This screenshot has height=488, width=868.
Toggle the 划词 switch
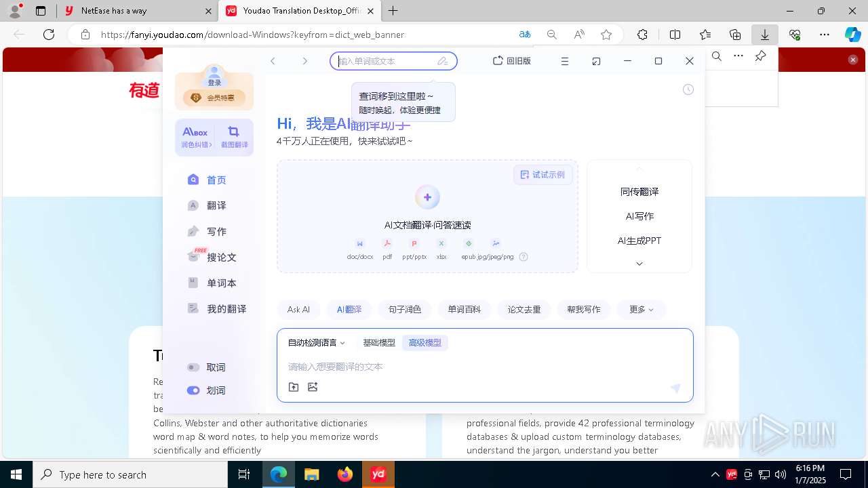(x=193, y=390)
